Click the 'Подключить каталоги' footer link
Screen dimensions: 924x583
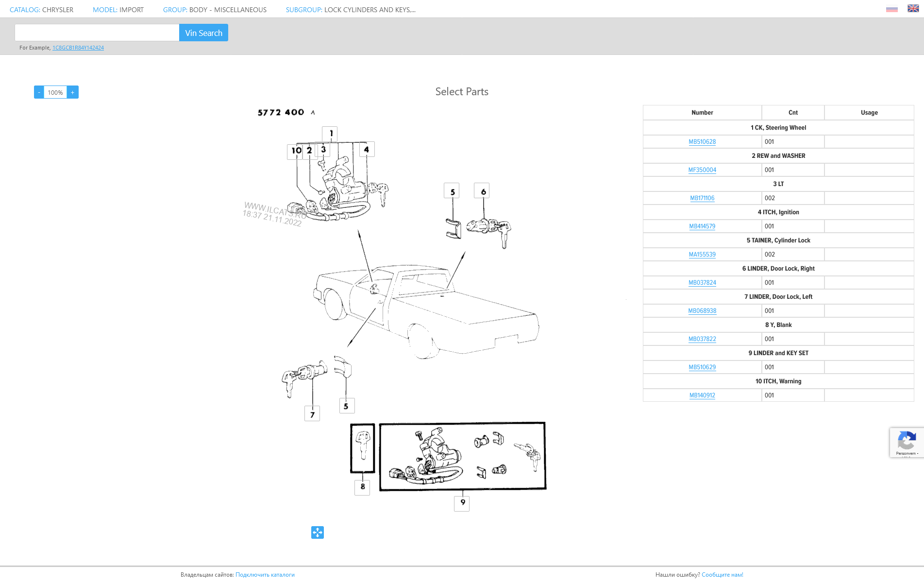[265, 575]
